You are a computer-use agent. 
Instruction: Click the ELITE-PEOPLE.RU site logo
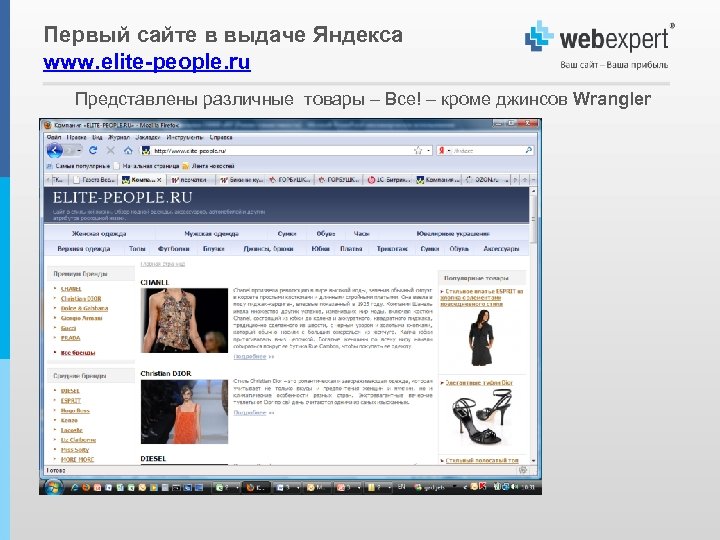122,197
